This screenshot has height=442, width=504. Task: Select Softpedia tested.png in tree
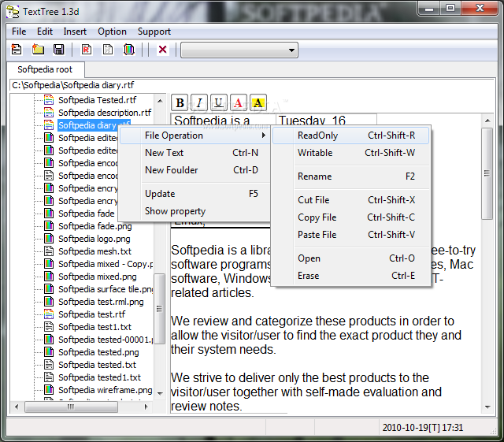pyautogui.click(x=98, y=352)
